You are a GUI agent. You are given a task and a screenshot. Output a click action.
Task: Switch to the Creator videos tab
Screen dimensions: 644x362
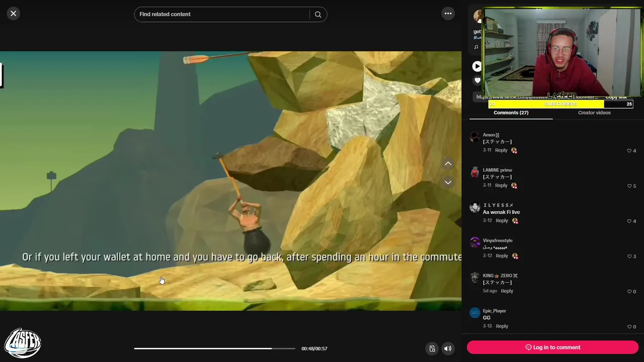coord(594,113)
